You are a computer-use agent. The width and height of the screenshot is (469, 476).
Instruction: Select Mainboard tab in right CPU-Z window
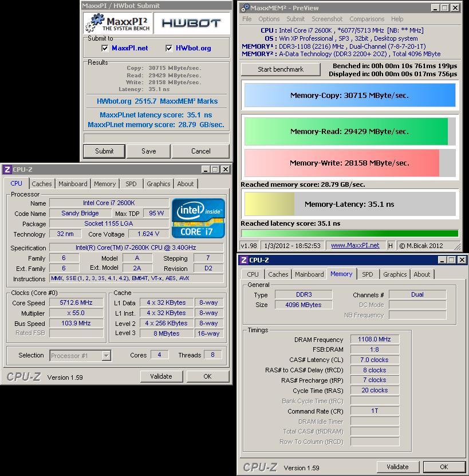point(309,274)
